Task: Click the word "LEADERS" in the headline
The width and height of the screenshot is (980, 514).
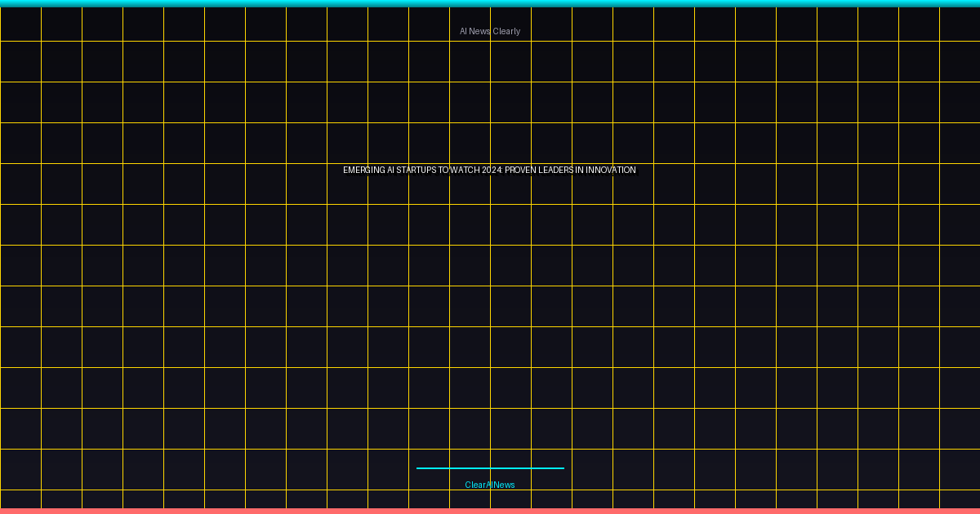Action: [557, 170]
